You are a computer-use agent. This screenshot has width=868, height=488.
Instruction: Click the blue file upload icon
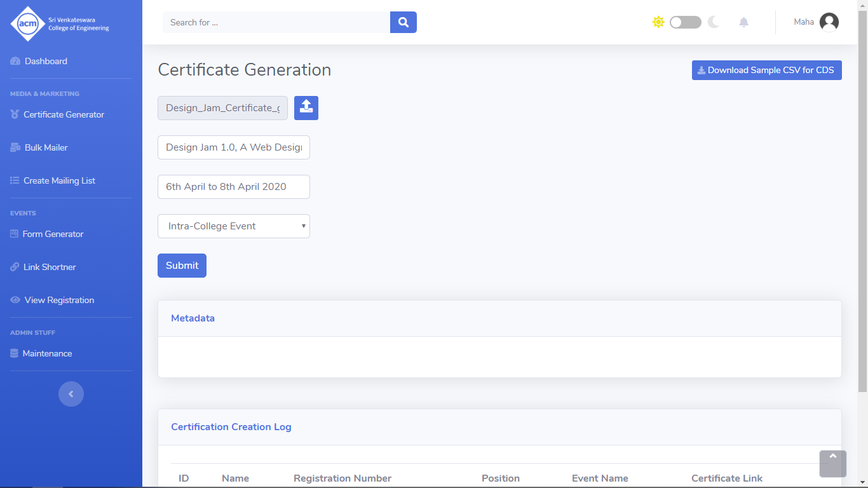tap(306, 108)
